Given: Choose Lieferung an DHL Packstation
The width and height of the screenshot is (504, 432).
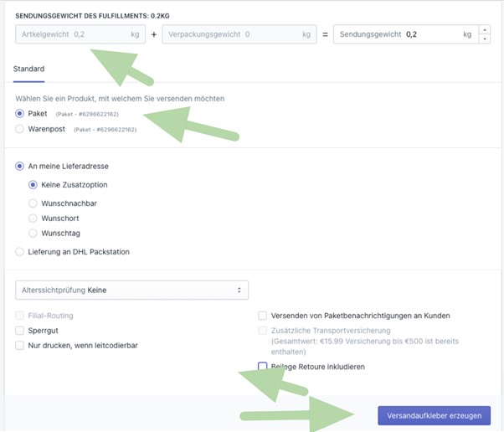Looking at the screenshot, I should pyautogui.click(x=19, y=252).
